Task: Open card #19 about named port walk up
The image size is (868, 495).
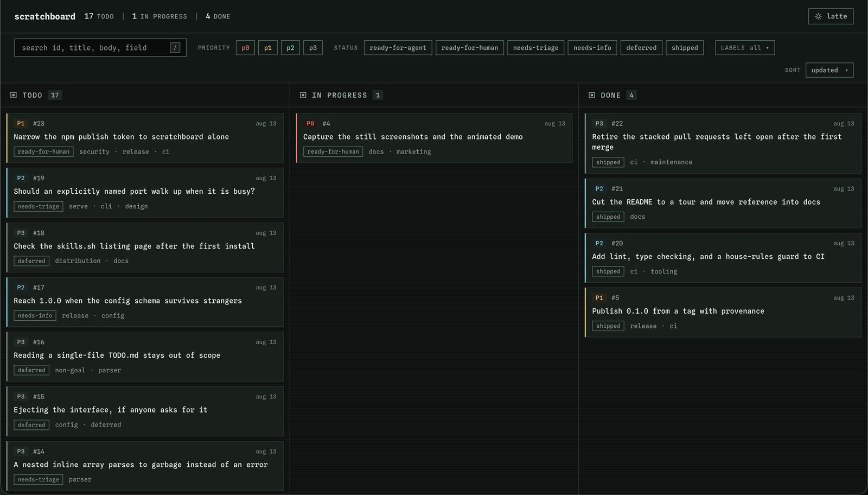Action: (x=145, y=193)
